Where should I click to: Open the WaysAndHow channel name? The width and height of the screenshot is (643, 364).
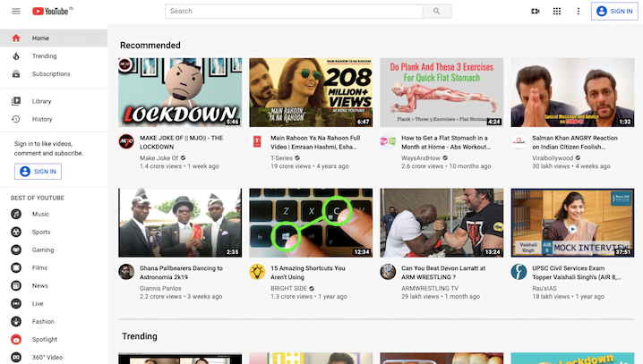421,158
